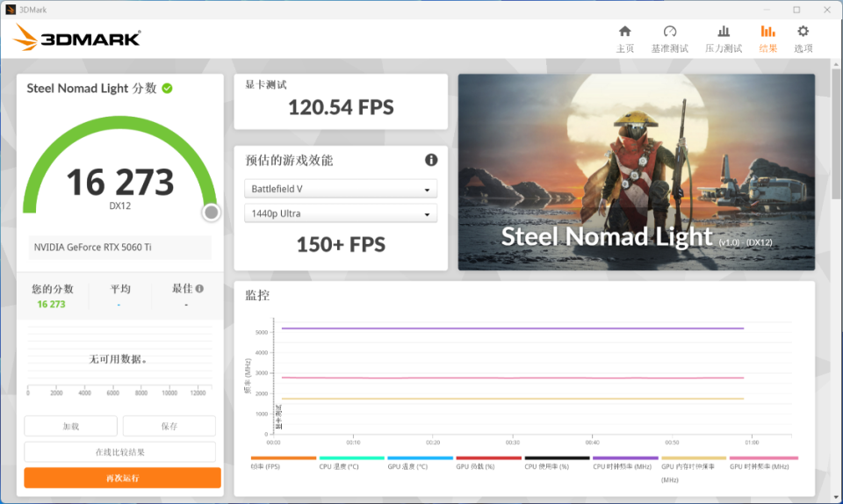Click the 显卡测试 graphics test label
843x504 pixels.
[x=266, y=84]
